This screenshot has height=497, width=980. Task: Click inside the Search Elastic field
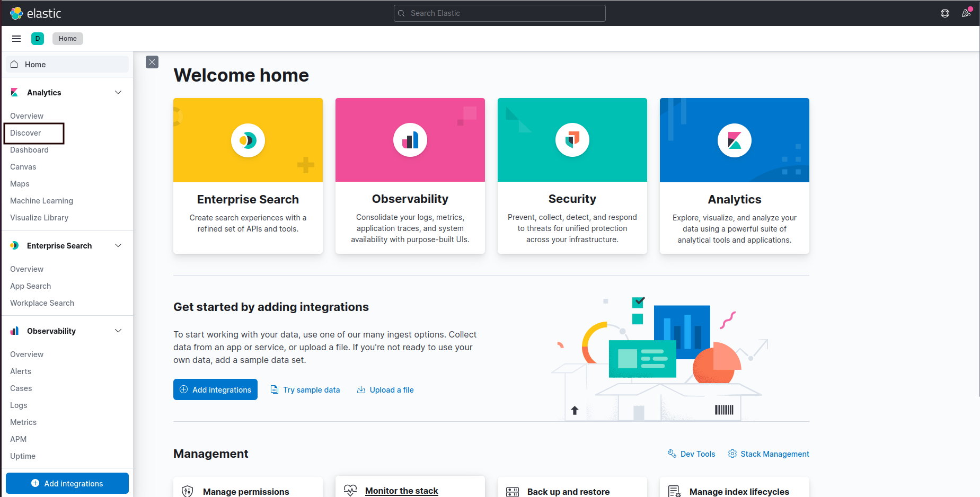(499, 13)
